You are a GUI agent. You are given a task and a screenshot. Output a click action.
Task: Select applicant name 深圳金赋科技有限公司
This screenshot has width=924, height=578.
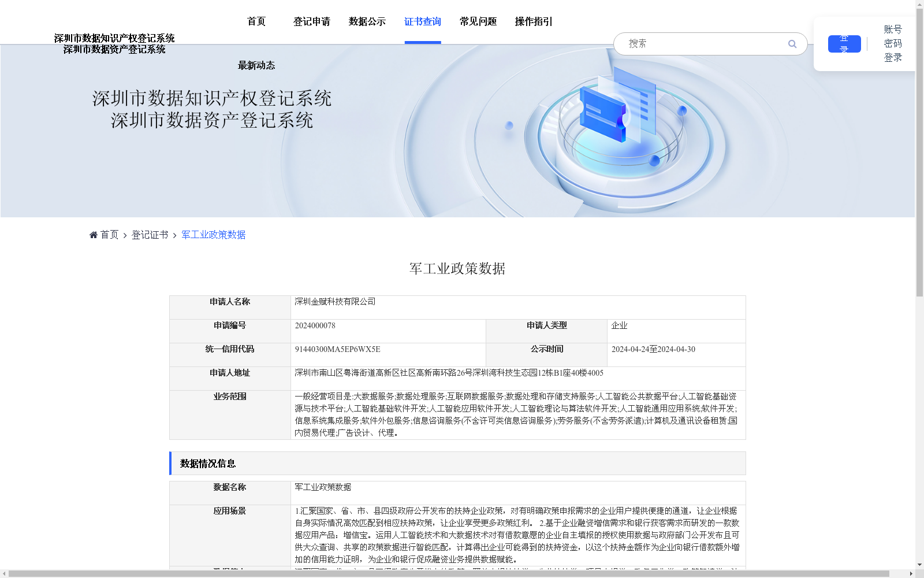(x=335, y=302)
